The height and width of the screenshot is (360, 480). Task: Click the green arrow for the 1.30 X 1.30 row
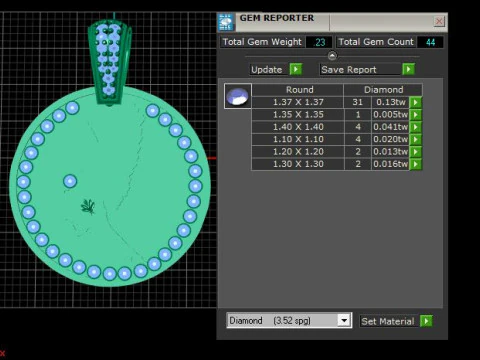click(416, 164)
